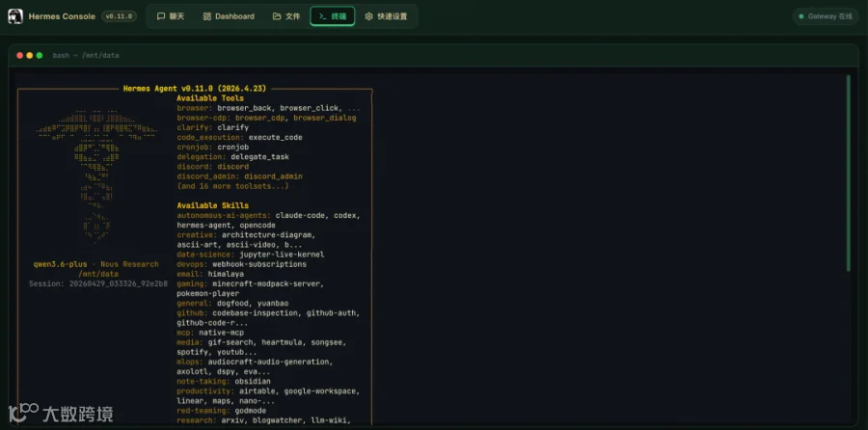Click the /mnt/data path under model name
This screenshot has width=868, height=430.
click(x=98, y=274)
